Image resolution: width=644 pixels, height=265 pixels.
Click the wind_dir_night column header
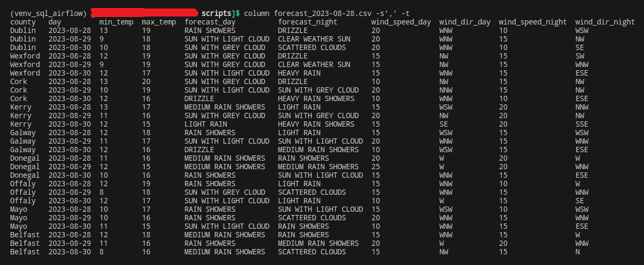[x=605, y=22]
